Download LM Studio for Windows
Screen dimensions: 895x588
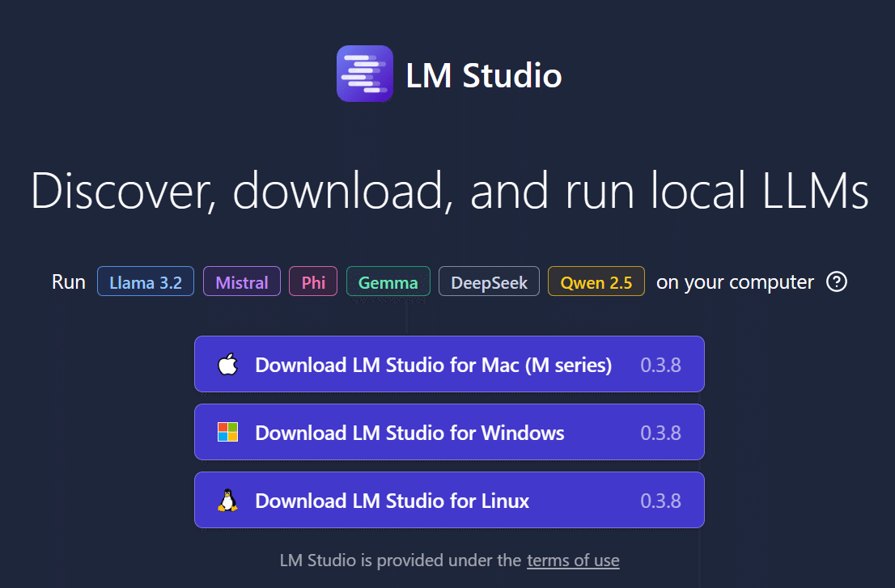(449, 432)
